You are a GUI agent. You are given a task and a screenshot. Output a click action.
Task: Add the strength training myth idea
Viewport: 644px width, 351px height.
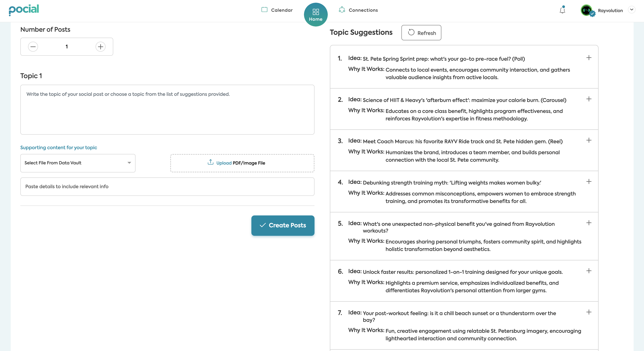tap(589, 182)
